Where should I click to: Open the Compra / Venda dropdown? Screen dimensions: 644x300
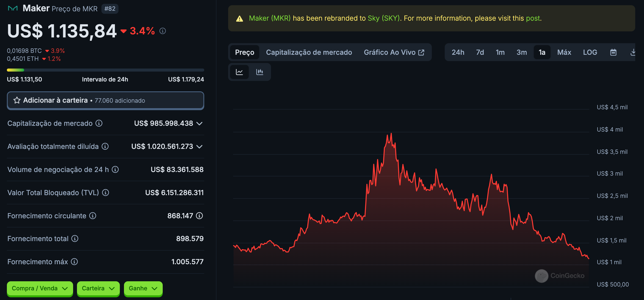coord(40,288)
